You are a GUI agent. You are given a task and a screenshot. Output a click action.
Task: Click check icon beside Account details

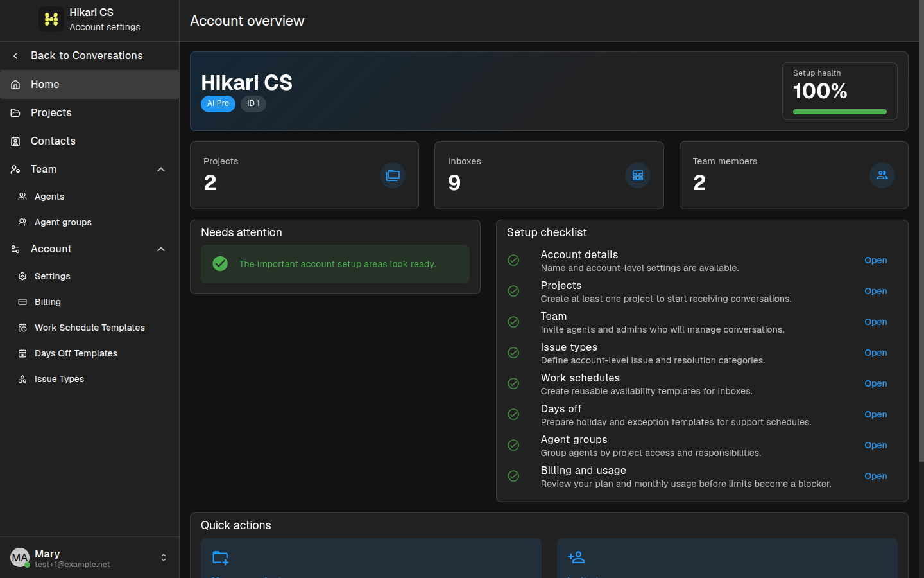coord(513,260)
